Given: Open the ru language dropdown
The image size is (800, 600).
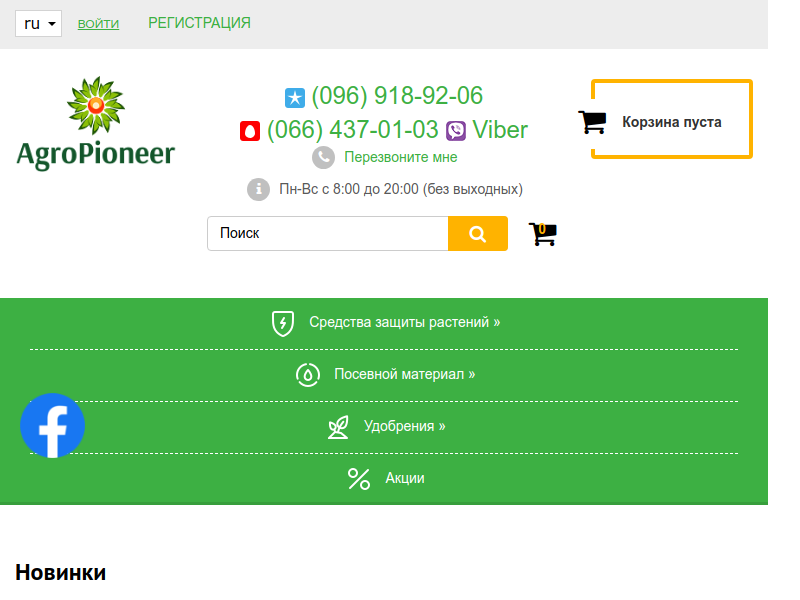Looking at the screenshot, I should pyautogui.click(x=38, y=23).
